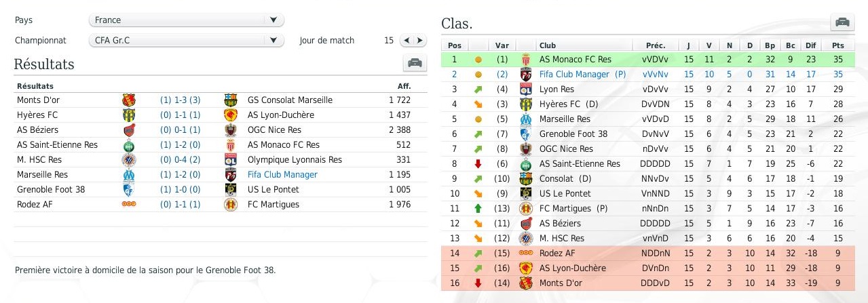Screen dimensions: 868x303
Task: Click the Monts D'or crest in results
Action: [x=128, y=100]
